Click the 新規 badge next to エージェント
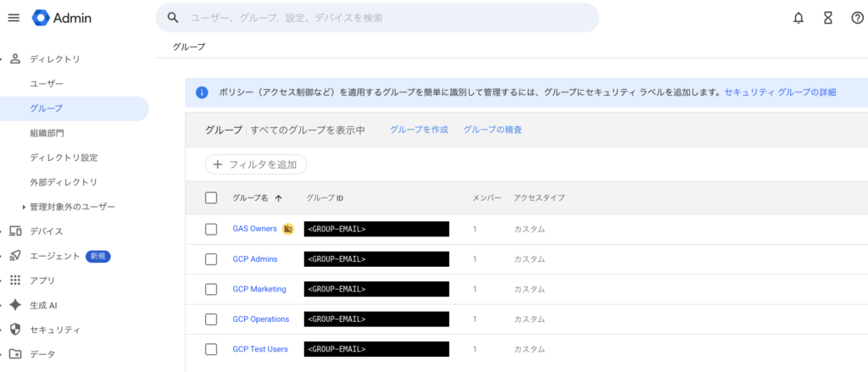 click(x=98, y=256)
